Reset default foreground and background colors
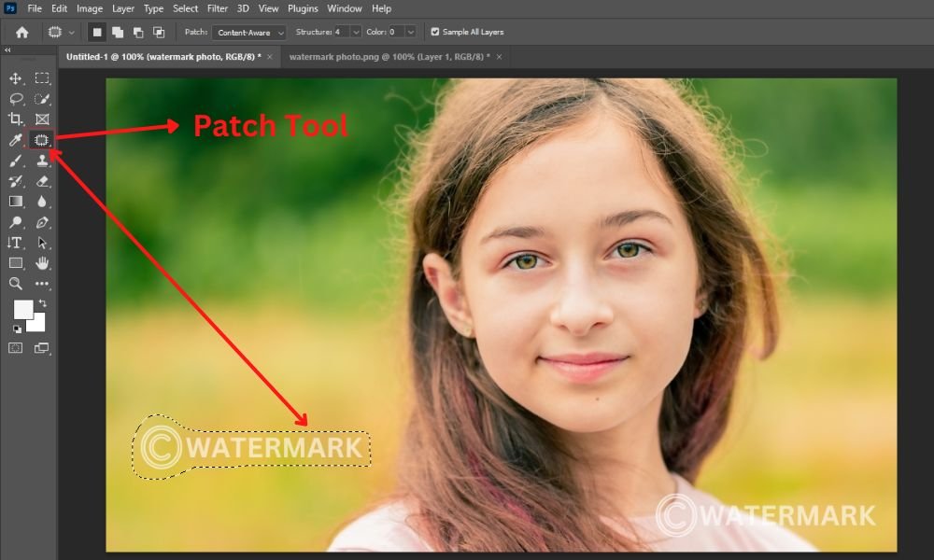Screen dimensions: 934x560 tap(17, 329)
